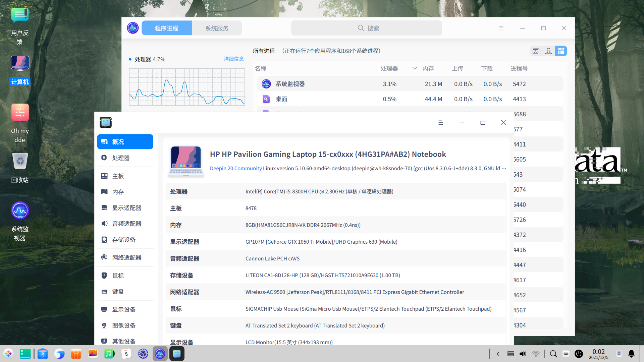Click the 详细信息 link above CPU graph
Image resolution: width=644 pixels, height=362 pixels.
(x=234, y=59)
